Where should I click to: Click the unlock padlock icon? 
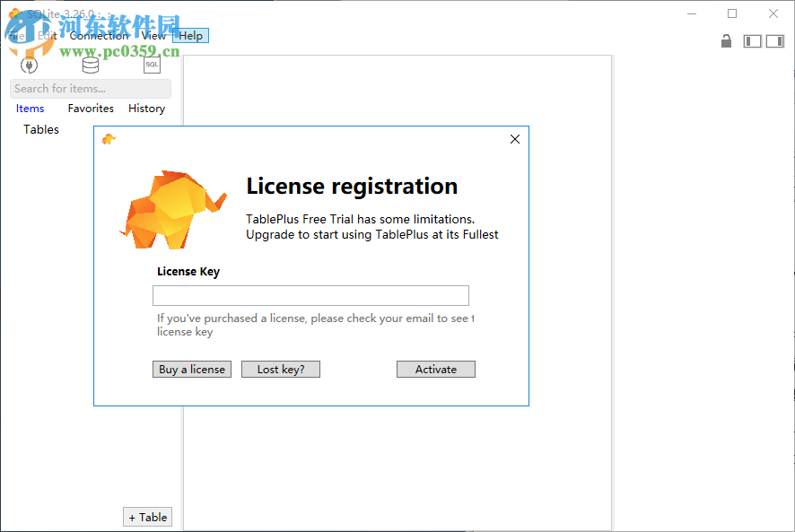(x=726, y=41)
